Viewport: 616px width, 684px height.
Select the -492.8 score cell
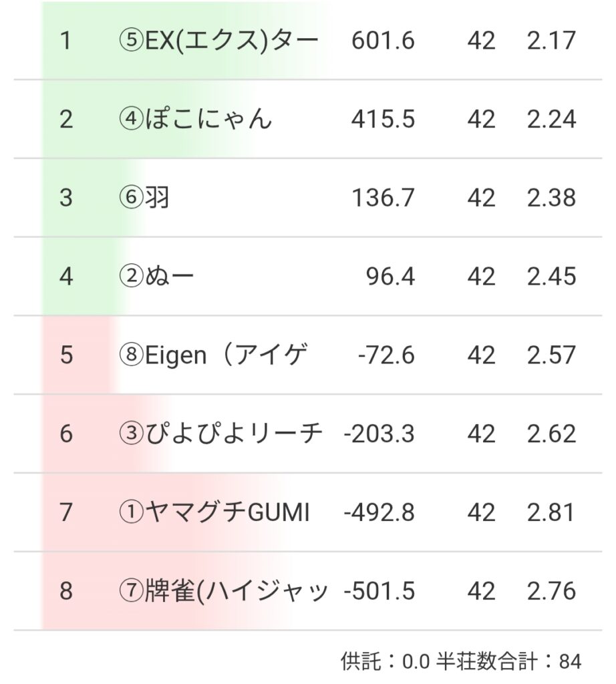pyautogui.click(x=379, y=513)
